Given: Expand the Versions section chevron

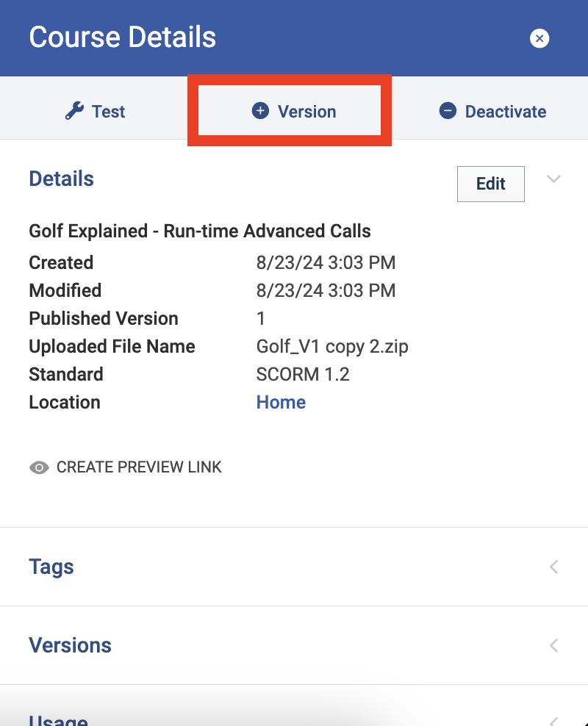Looking at the screenshot, I should point(554,645).
